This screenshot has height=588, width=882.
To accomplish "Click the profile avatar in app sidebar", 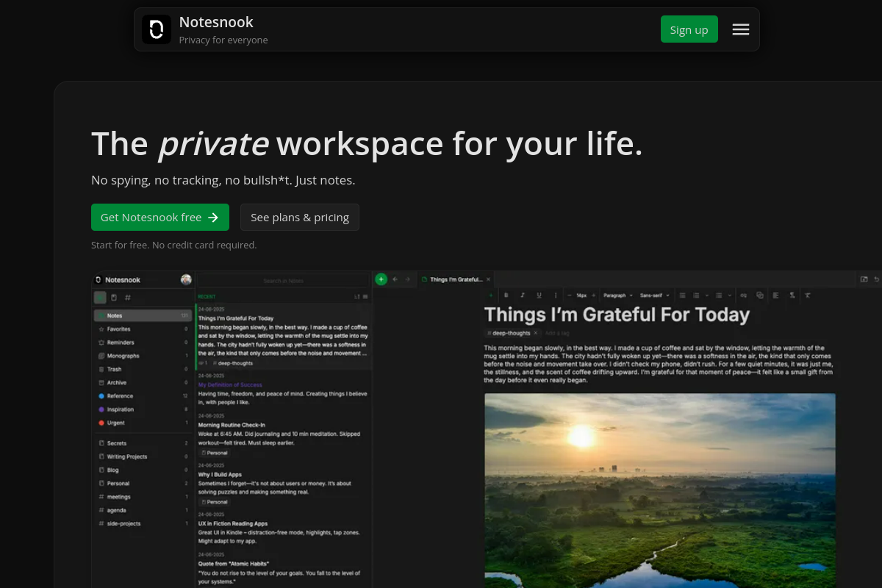I will (x=186, y=279).
